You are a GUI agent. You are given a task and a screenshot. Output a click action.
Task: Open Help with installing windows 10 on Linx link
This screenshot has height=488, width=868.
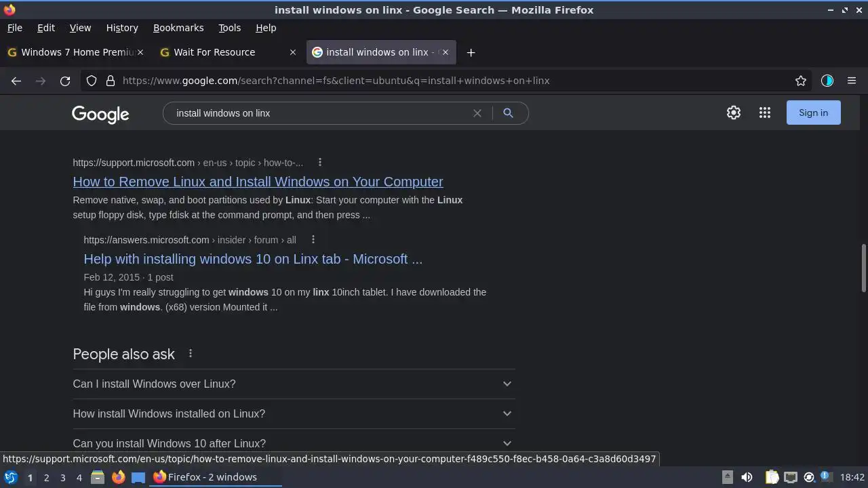pyautogui.click(x=253, y=259)
